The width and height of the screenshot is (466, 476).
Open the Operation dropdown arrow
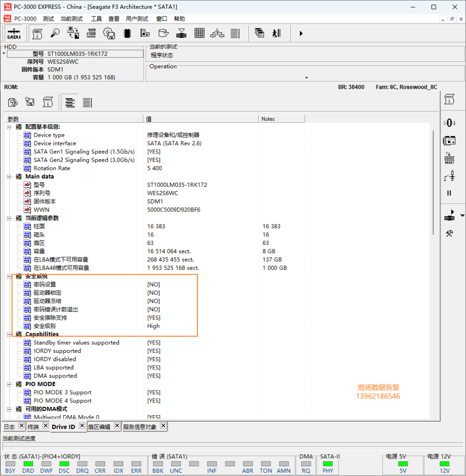pos(306,78)
